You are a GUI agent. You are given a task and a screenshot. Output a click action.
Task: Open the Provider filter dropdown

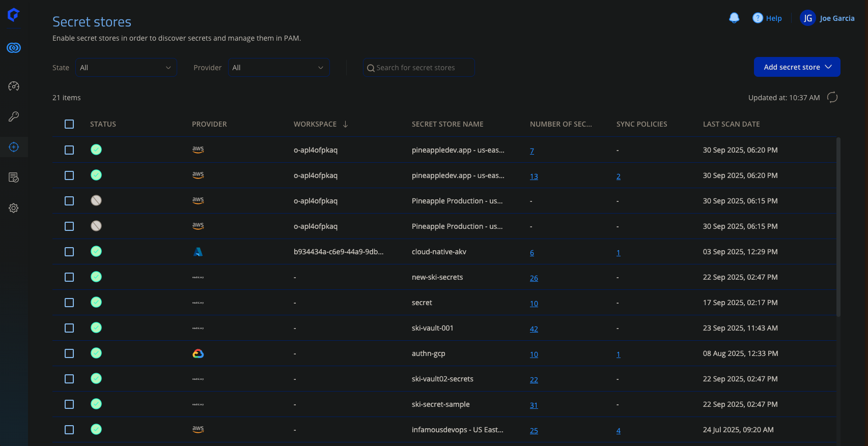tap(278, 68)
